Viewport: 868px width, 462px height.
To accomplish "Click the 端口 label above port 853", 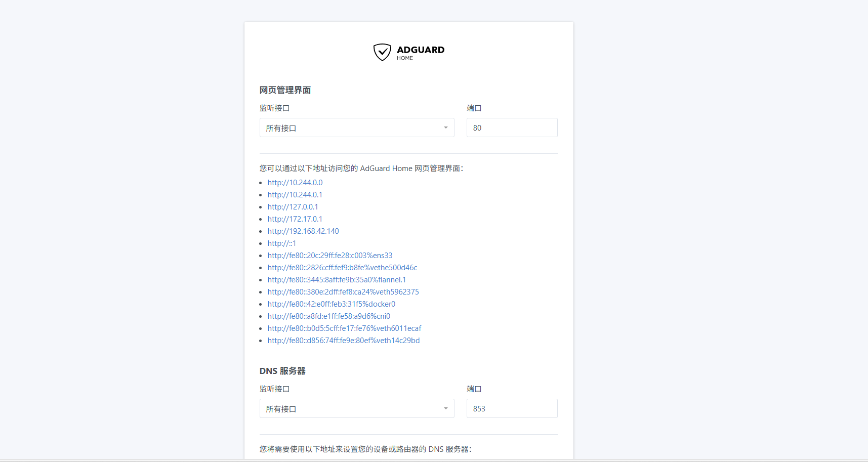I will point(474,389).
